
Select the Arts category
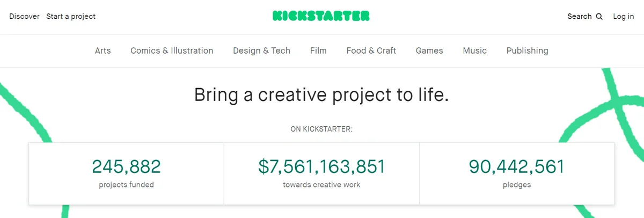[103, 50]
